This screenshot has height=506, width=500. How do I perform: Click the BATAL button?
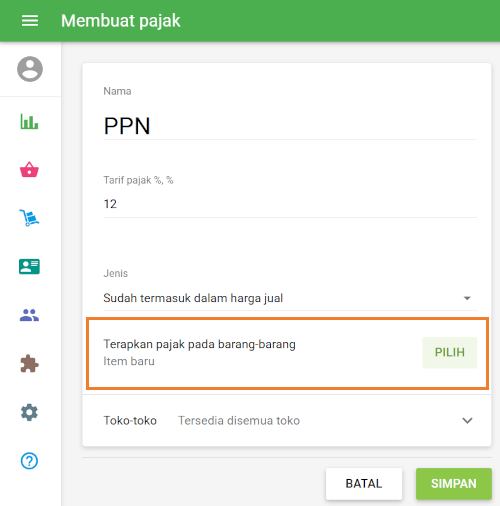point(364,484)
